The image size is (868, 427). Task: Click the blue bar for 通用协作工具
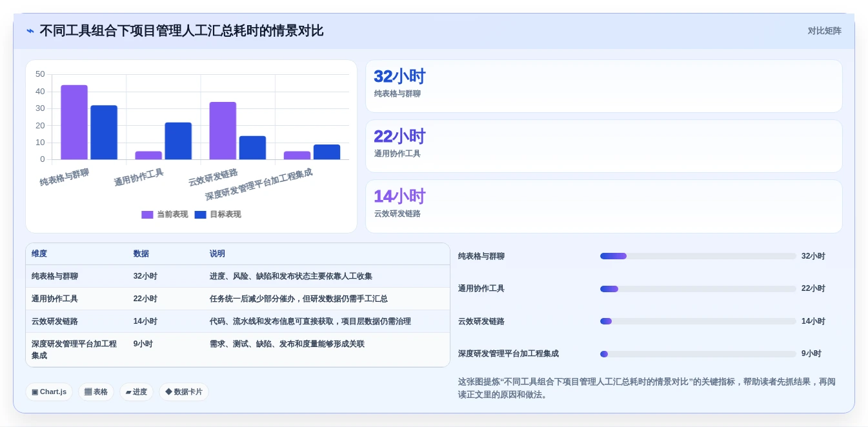(x=178, y=141)
